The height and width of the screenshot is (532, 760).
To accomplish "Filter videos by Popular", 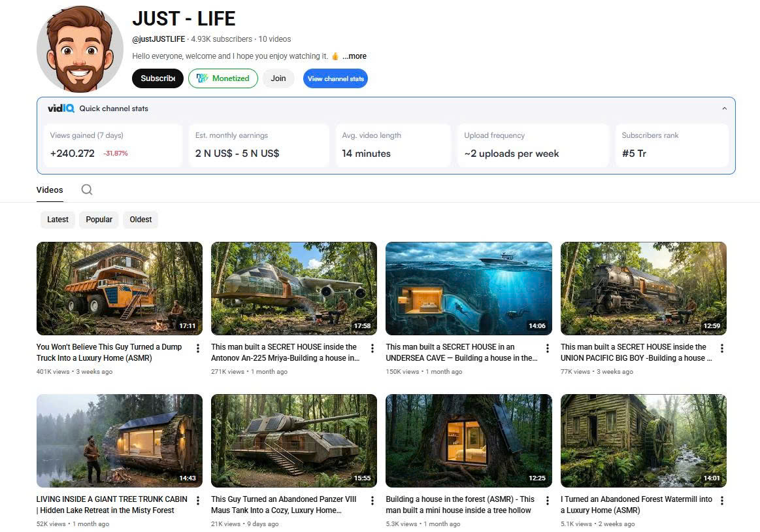I will pyautogui.click(x=99, y=220).
